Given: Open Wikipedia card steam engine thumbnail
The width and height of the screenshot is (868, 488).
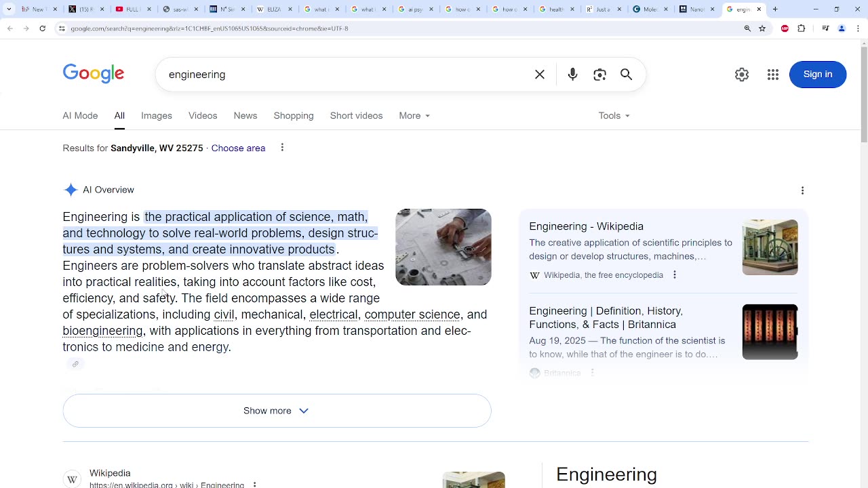Looking at the screenshot, I should pos(770,247).
